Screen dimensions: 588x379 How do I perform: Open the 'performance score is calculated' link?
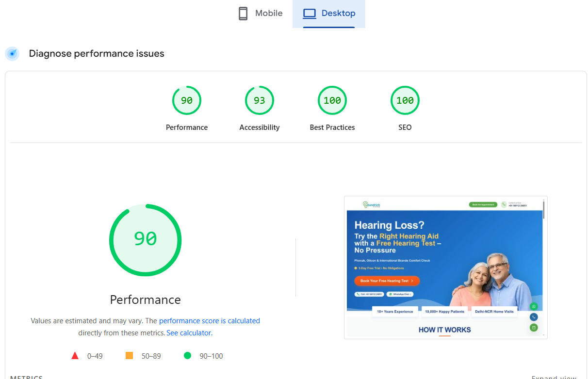210,320
